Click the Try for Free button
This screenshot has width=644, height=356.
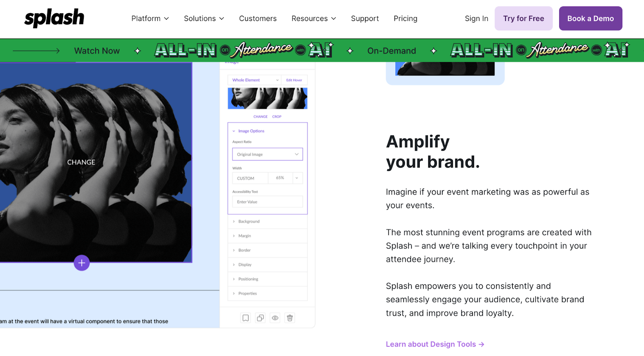(x=523, y=19)
